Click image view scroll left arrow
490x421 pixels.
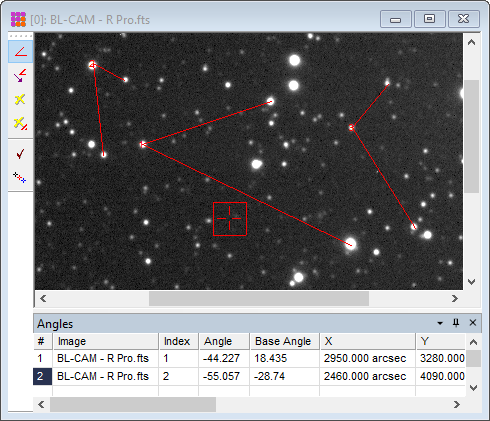tap(43, 298)
